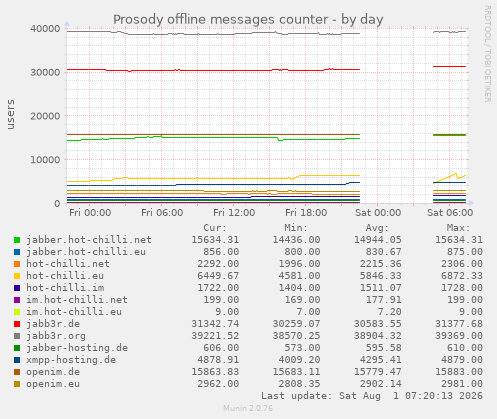Click the jabber-hosting.de legend label

tap(77, 348)
